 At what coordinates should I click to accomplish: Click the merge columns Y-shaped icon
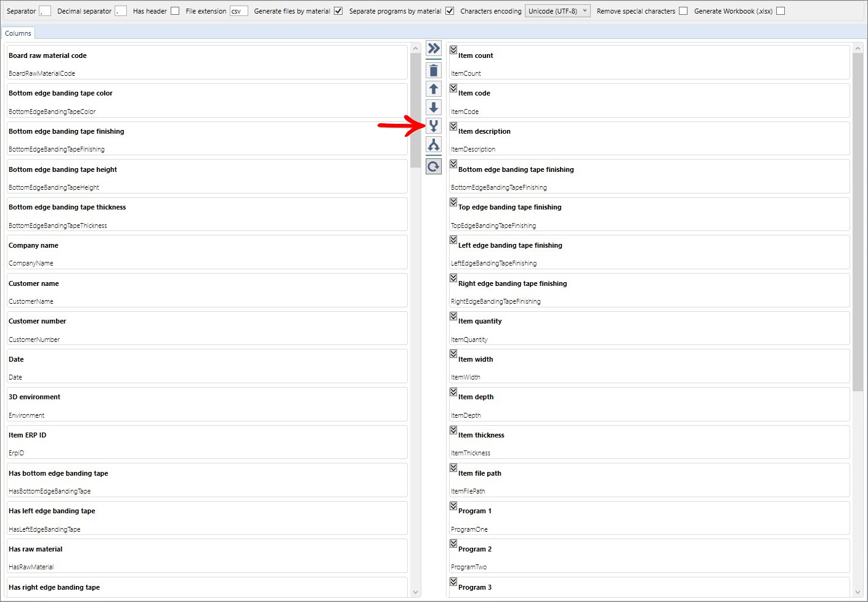click(x=434, y=126)
